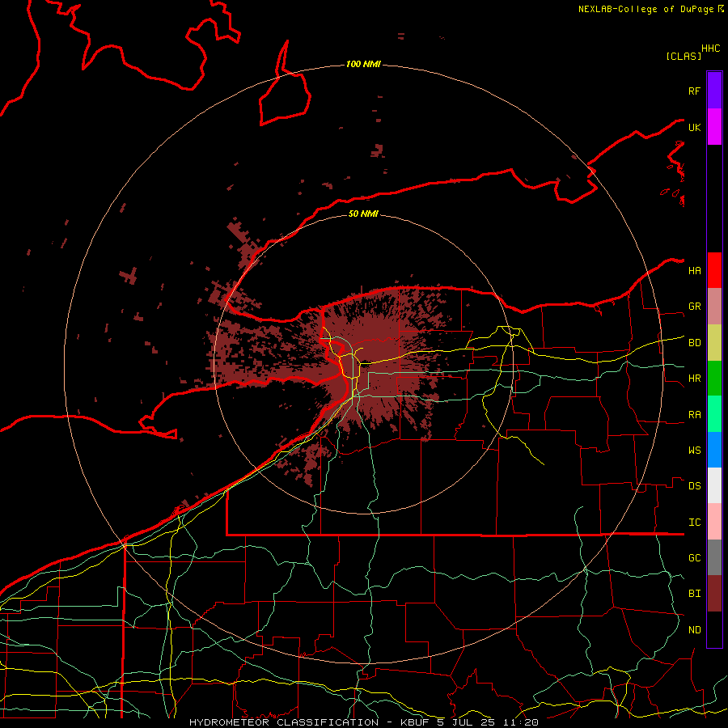The width and height of the screenshot is (728, 728).
Task: Click the ND black legend swatch
Action: (x=714, y=629)
